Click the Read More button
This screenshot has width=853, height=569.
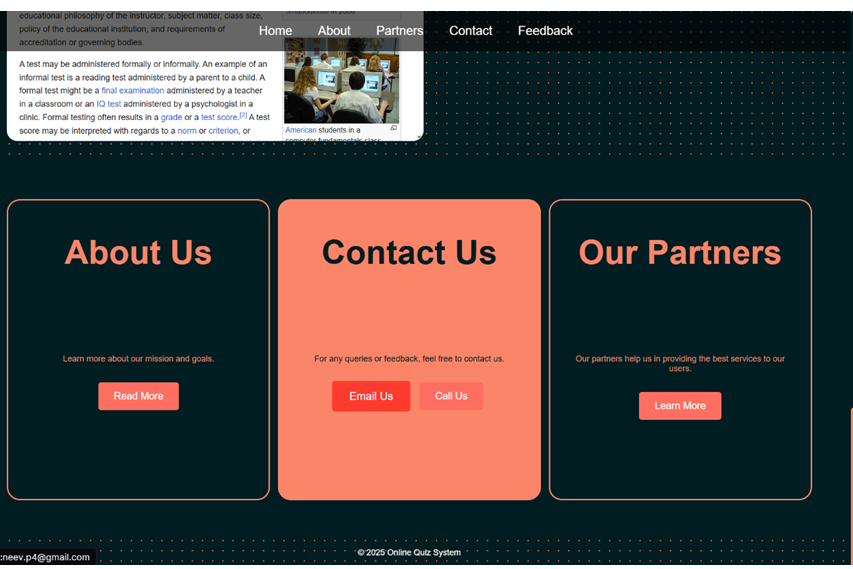tap(138, 396)
